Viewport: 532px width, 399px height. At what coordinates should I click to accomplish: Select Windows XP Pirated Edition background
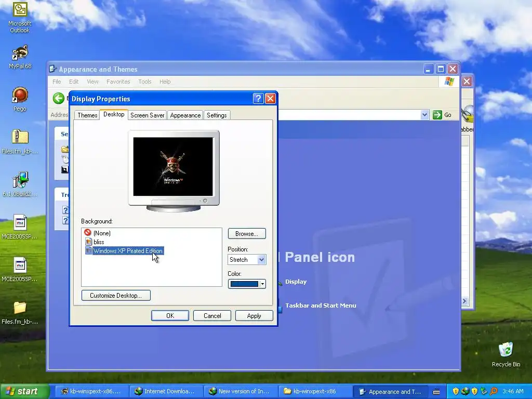tap(124, 251)
